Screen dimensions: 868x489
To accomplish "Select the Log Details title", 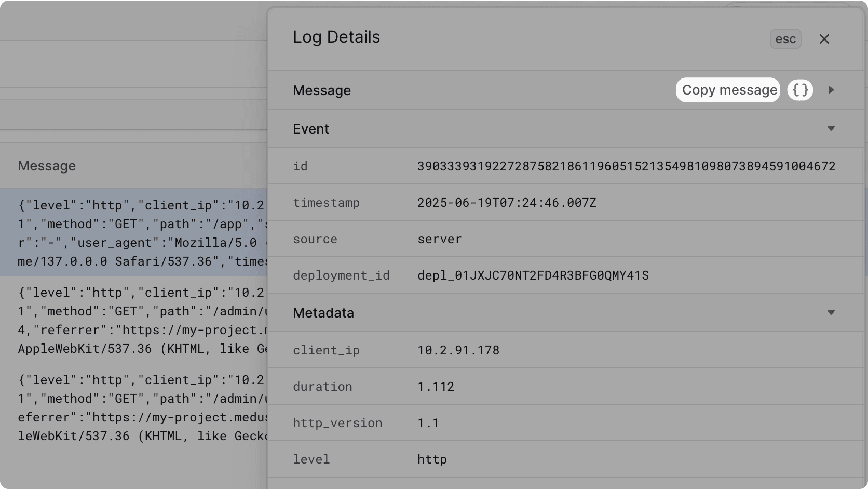I will click(336, 37).
